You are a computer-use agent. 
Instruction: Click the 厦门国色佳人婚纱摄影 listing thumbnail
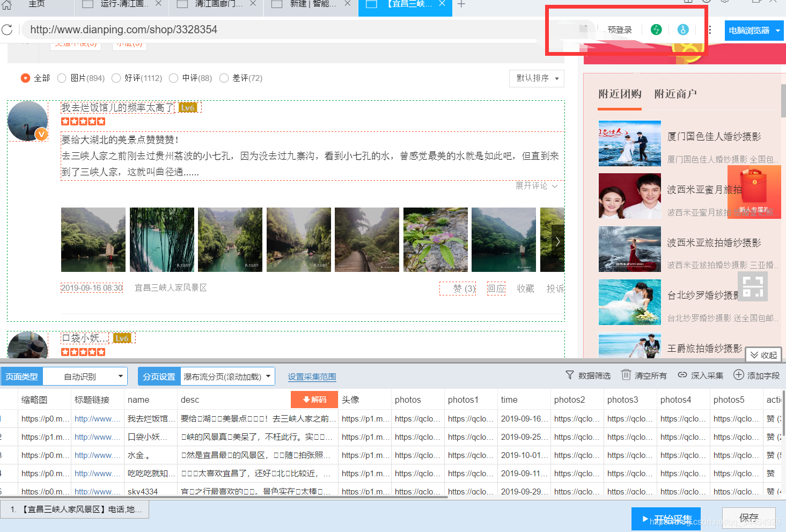630,143
